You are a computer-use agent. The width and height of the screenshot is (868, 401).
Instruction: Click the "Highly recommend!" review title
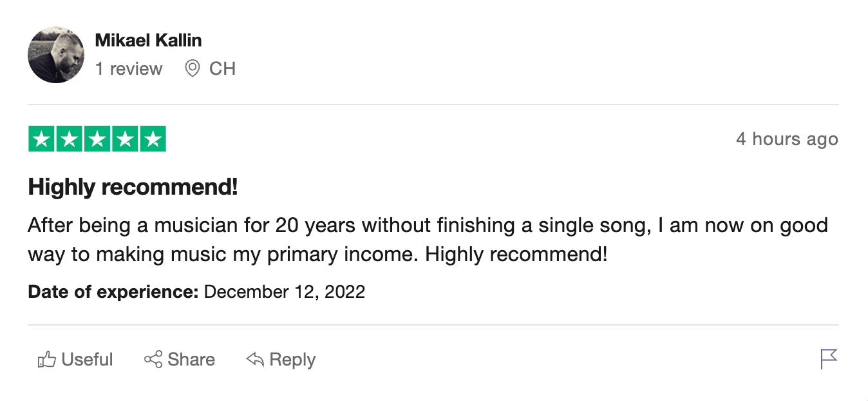coord(133,188)
